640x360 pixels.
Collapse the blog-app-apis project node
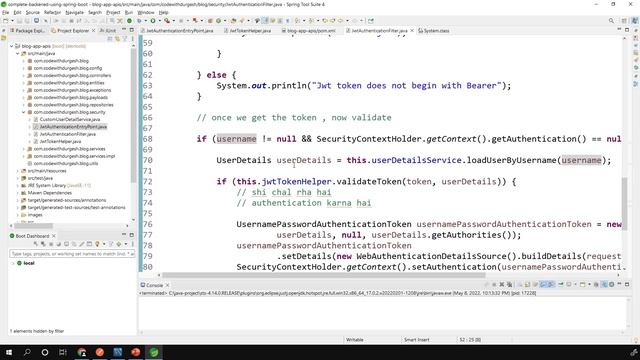[11, 46]
